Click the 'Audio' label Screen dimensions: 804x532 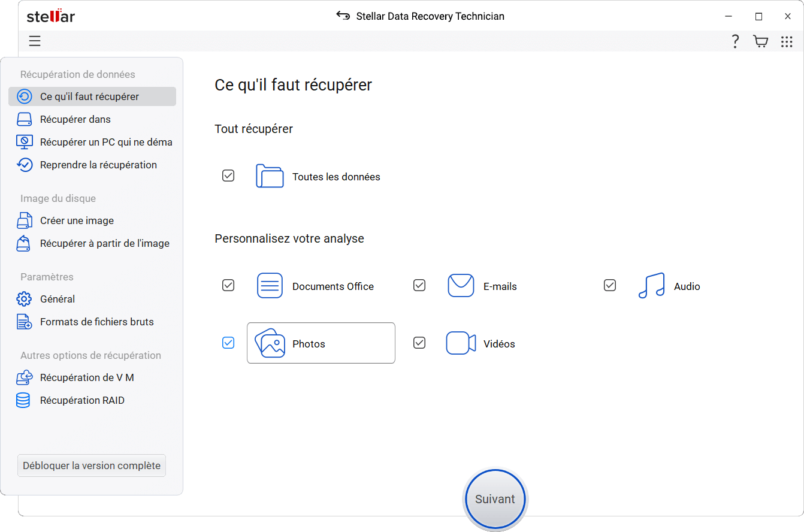[687, 286]
